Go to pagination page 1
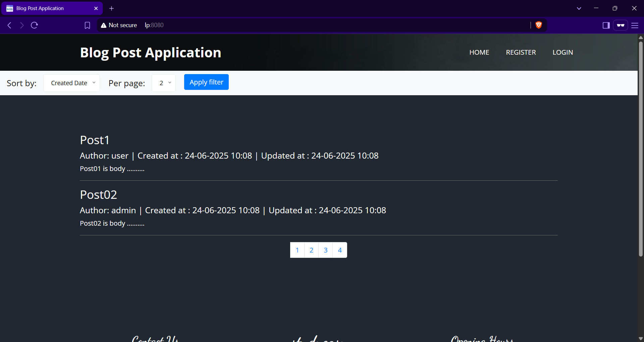This screenshot has height=342, width=644. click(x=297, y=250)
